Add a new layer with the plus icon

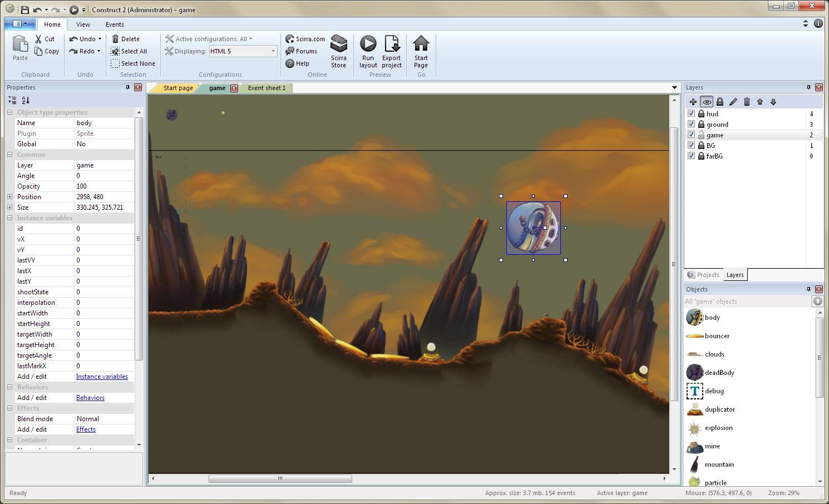[693, 102]
